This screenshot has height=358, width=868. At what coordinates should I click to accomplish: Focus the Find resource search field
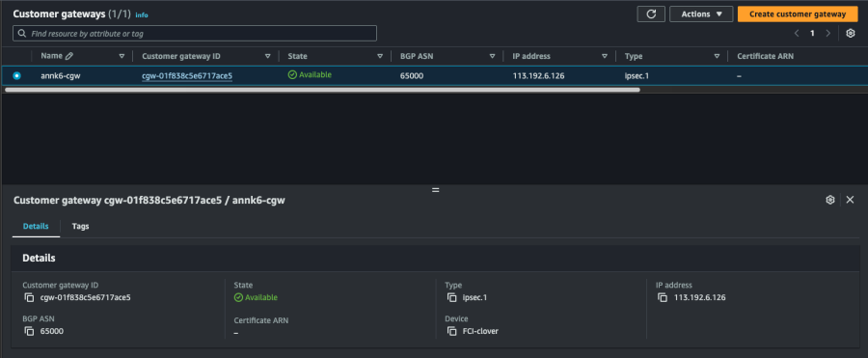[195, 33]
